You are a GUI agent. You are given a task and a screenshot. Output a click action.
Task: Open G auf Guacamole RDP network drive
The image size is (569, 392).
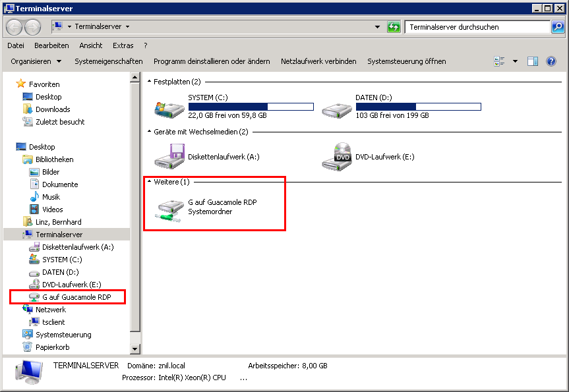[x=169, y=208]
